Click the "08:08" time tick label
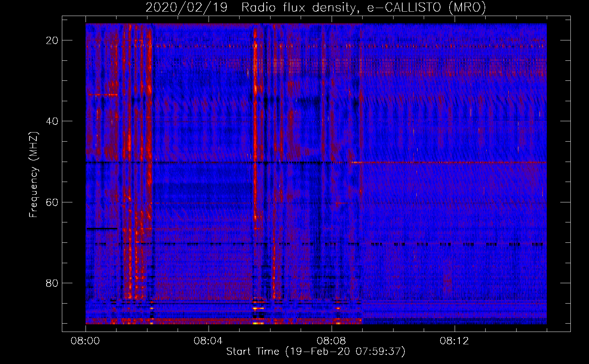589x364 pixels. pyautogui.click(x=331, y=341)
